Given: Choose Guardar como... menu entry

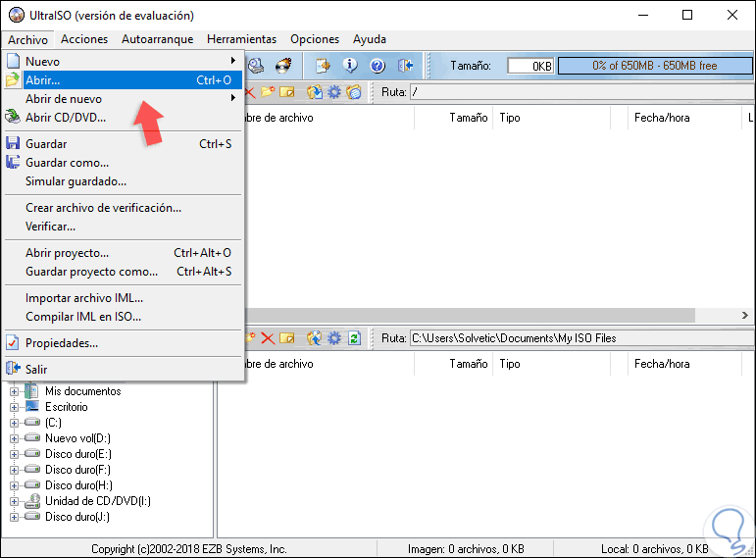Looking at the screenshot, I should [x=123, y=163].
